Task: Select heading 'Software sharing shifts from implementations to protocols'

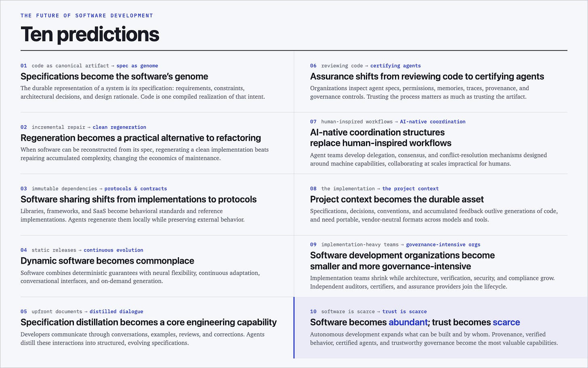Action: point(139,199)
